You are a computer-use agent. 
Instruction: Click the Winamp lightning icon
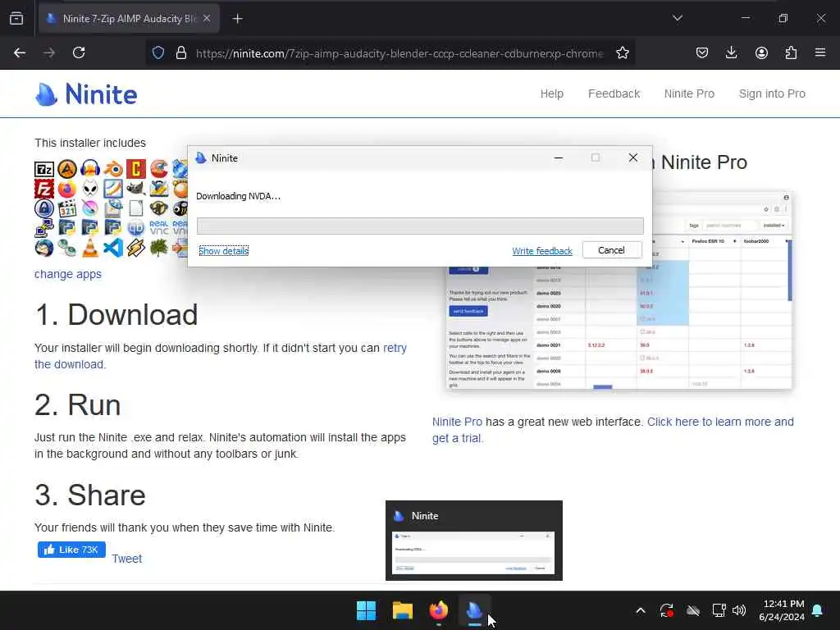136,248
